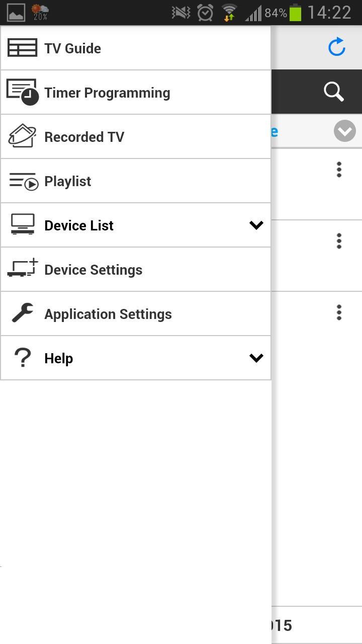
Task: Open the gray circular dropdown arrow
Action: 345,131
